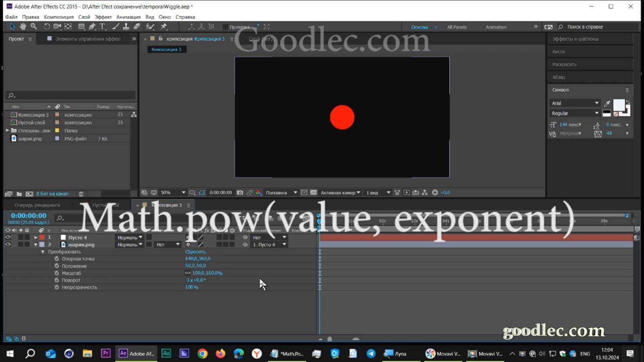The width and height of the screenshot is (644, 362).
Task: Toggle mask and shape path visibility icon
Action: click(x=202, y=193)
